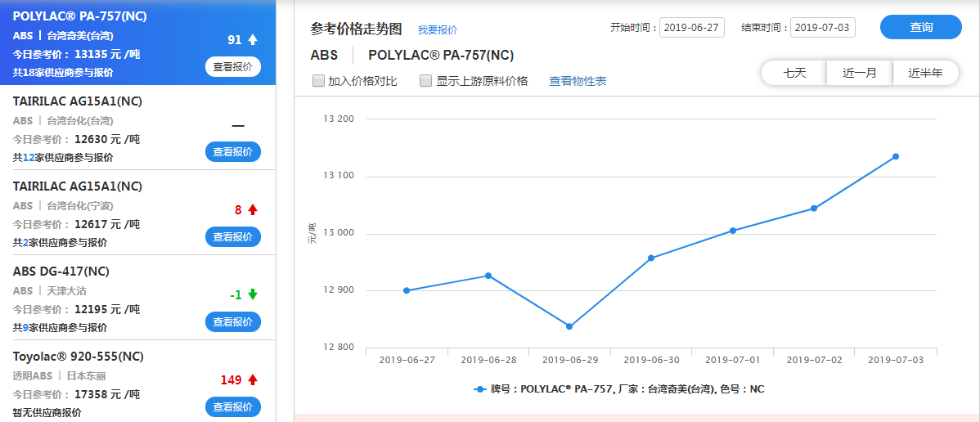Switch chart range to 七天
980x422 pixels.
pyautogui.click(x=794, y=73)
